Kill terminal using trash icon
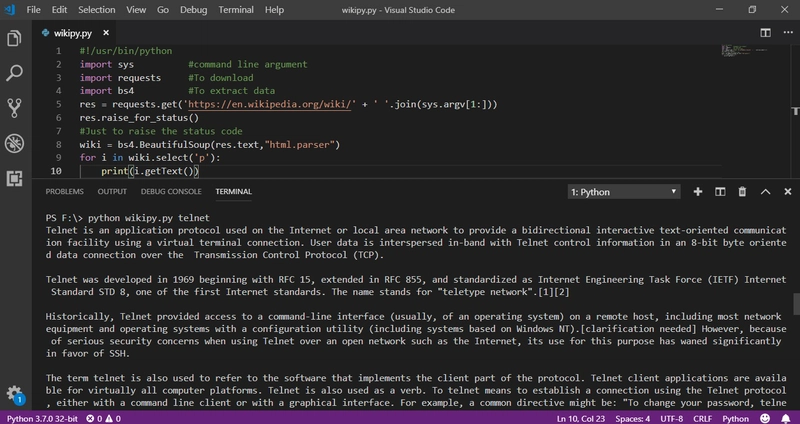800x424 pixels. (x=742, y=192)
